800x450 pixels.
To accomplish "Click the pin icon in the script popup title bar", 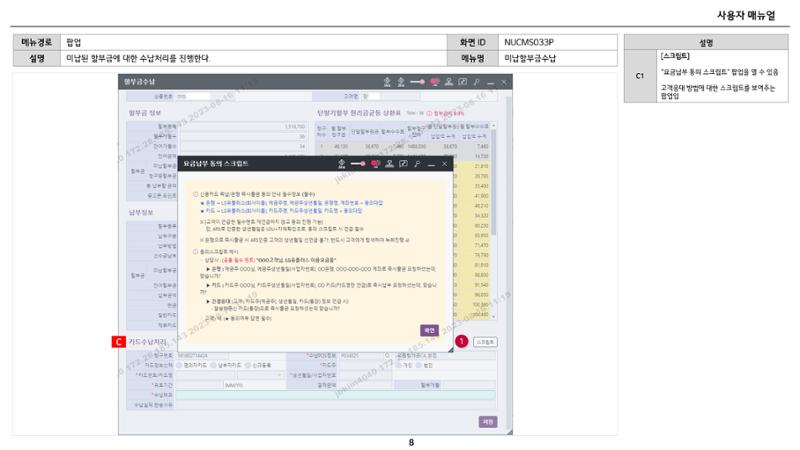I will coord(417,164).
